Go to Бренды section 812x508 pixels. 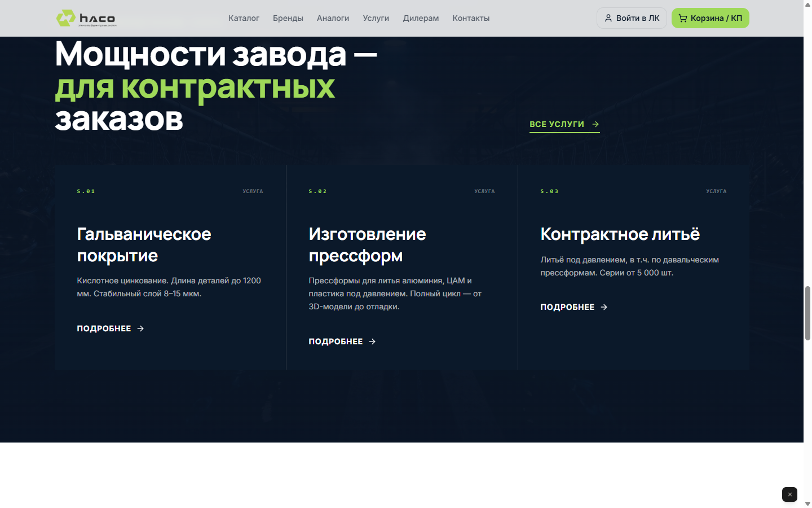[288, 18]
